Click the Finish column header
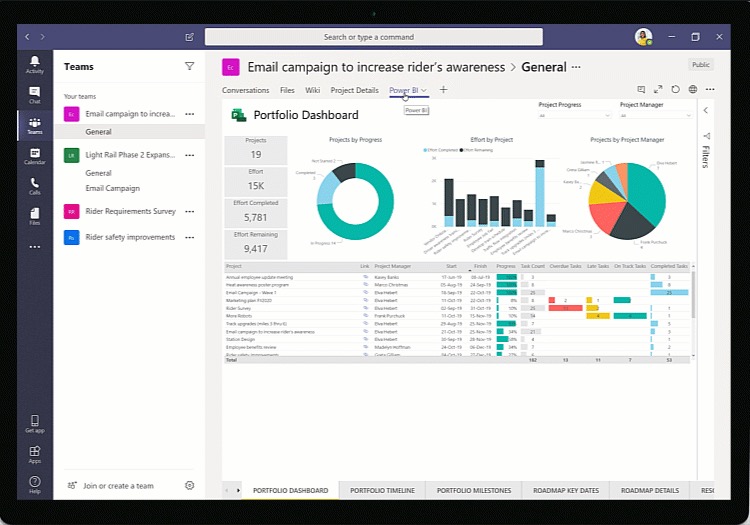 (x=480, y=266)
